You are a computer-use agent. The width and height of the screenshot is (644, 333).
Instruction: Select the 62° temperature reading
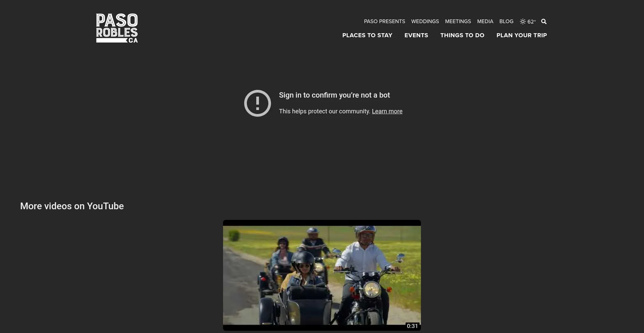[x=531, y=22]
